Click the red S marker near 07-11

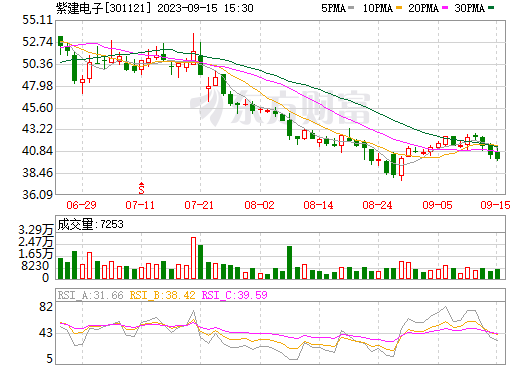142,188
